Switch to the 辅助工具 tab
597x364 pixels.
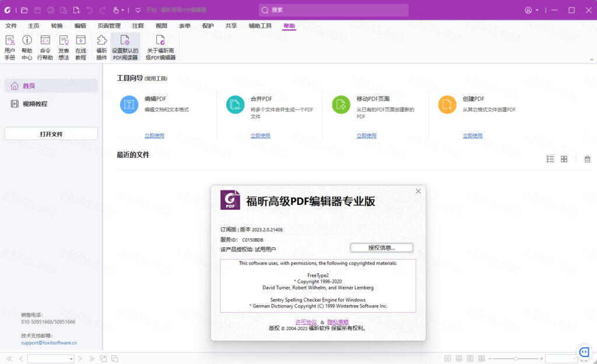point(260,26)
